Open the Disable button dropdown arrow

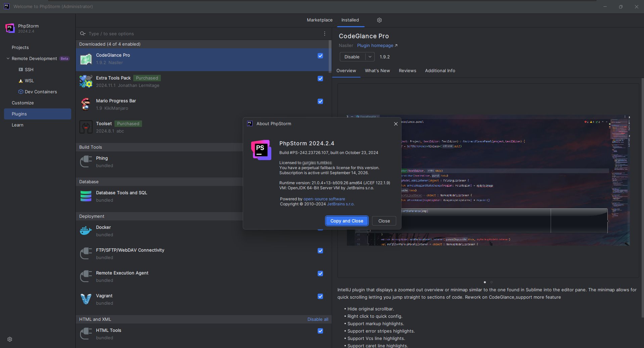(x=370, y=57)
